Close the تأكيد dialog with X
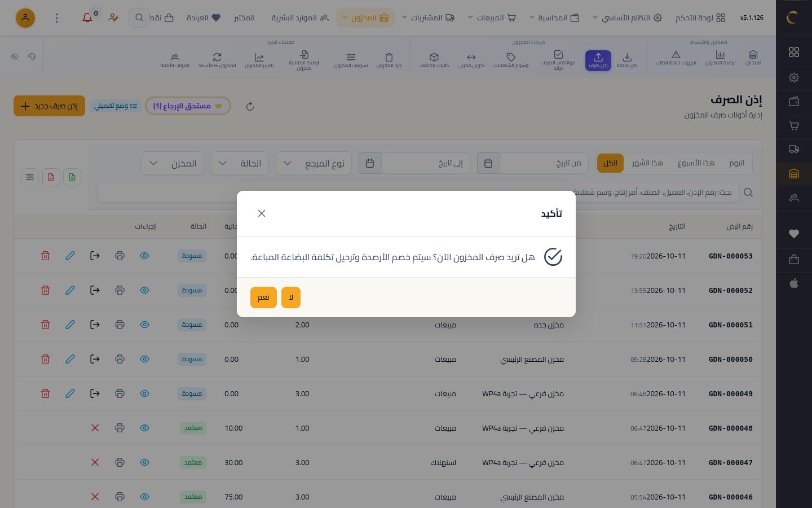 [262, 213]
